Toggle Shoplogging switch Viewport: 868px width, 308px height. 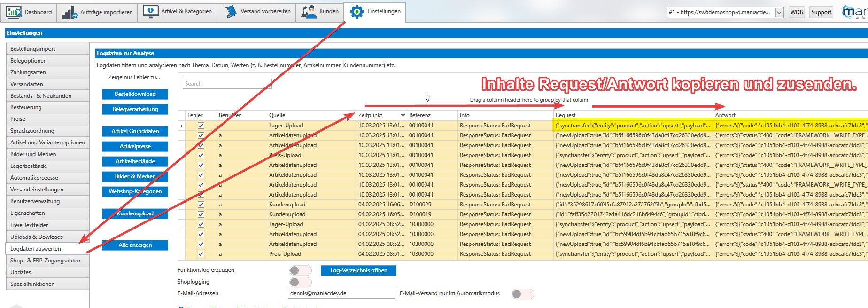300,282
